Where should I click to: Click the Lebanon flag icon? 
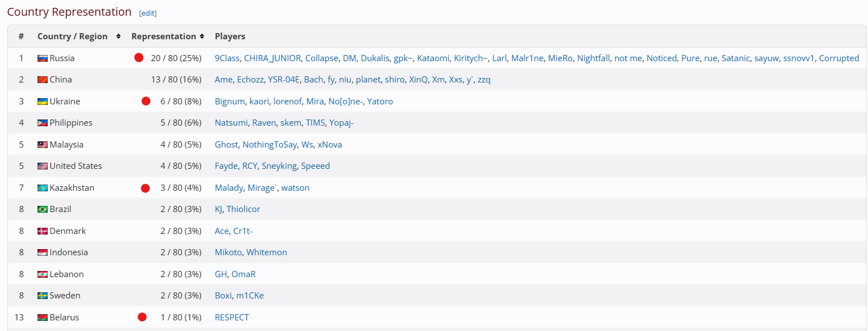click(x=43, y=274)
